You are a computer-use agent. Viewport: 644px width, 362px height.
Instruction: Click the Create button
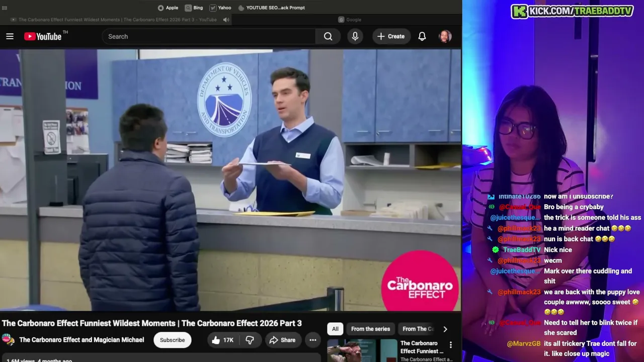pos(391,36)
